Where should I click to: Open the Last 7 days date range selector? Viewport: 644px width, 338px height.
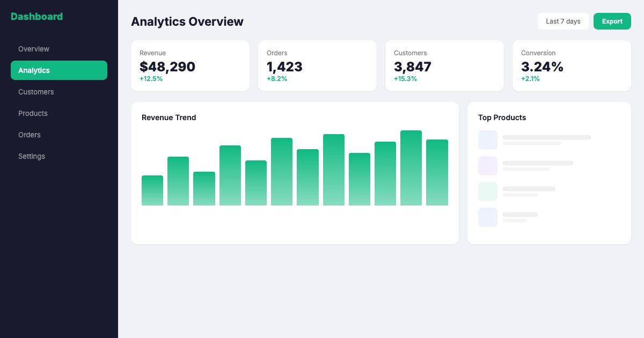point(563,21)
